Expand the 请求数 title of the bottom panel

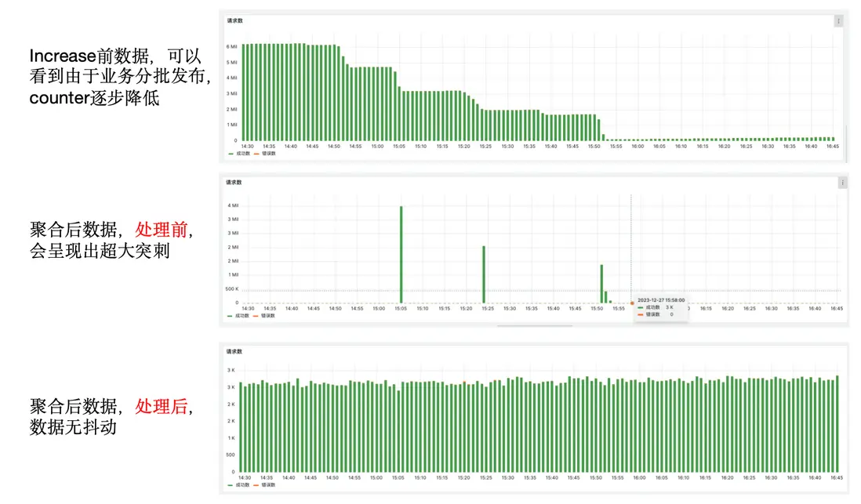[234, 351]
